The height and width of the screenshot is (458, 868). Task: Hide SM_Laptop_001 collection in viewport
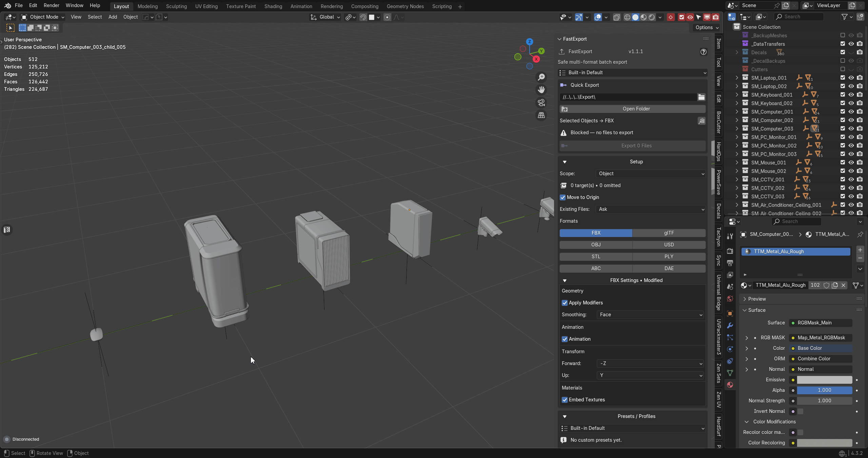point(851,78)
